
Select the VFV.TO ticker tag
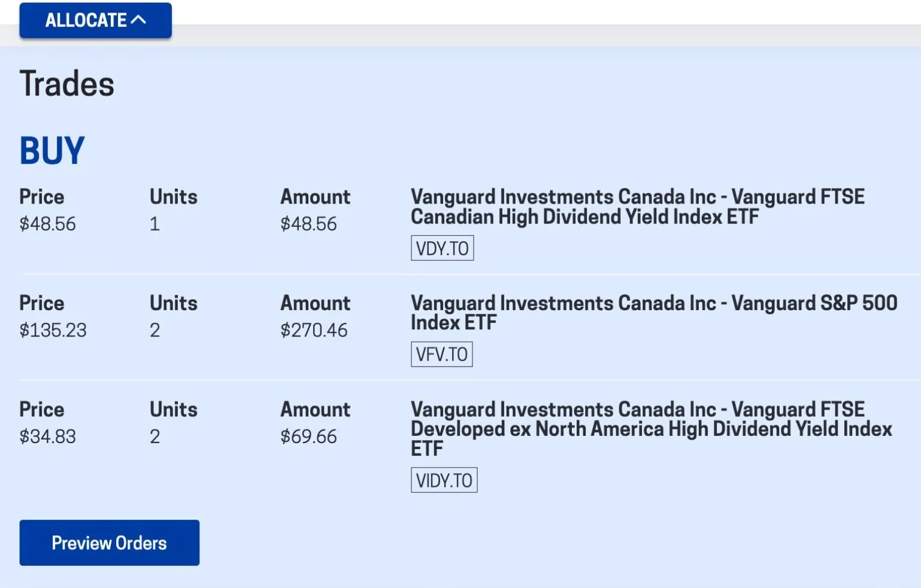coord(441,354)
